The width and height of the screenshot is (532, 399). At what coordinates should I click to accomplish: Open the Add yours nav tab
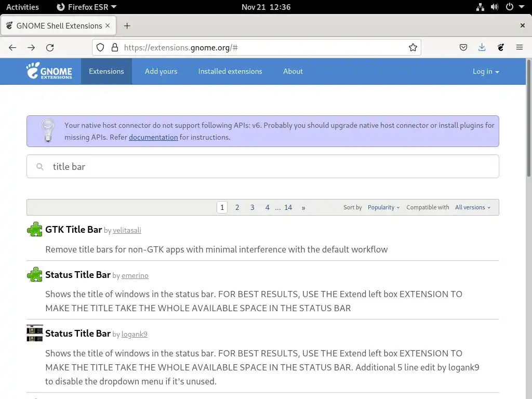pyautogui.click(x=161, y=71)
